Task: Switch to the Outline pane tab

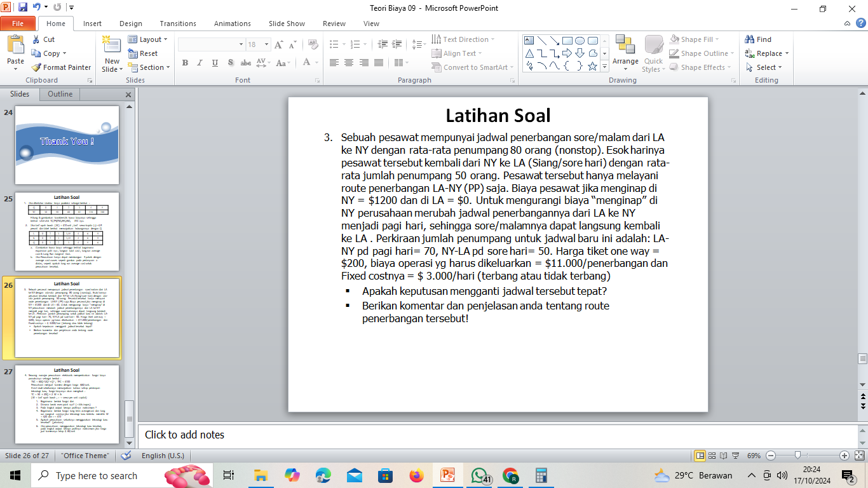Action: [60, 94]
